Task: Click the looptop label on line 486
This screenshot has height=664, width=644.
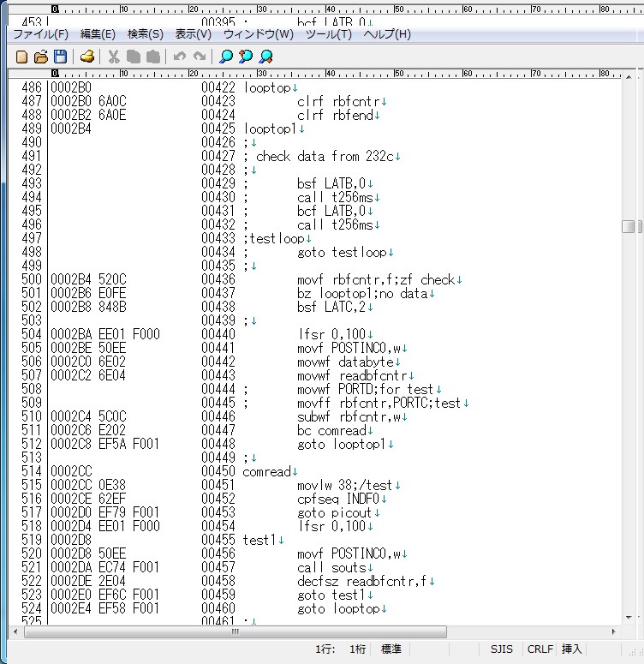Action: [x=267, y=88]
